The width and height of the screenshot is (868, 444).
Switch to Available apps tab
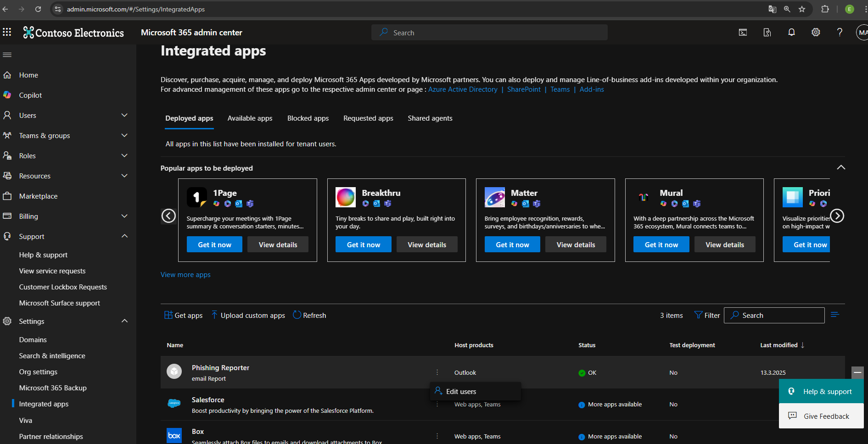250,118
